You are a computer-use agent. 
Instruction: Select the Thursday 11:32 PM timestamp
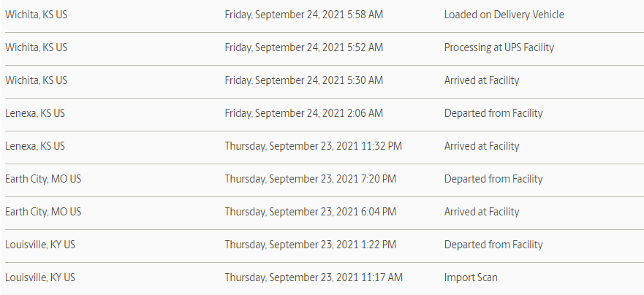coord(314,147)
